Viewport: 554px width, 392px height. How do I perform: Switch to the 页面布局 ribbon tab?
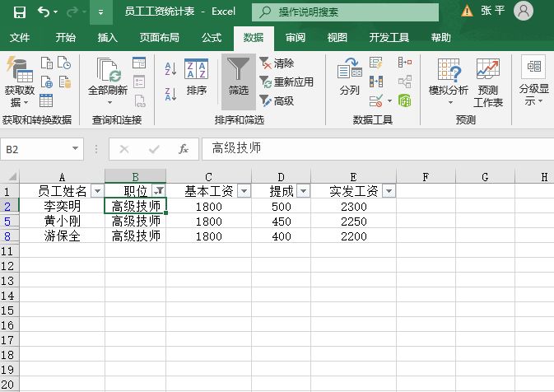pyautogui.click(x=160, y=37)
